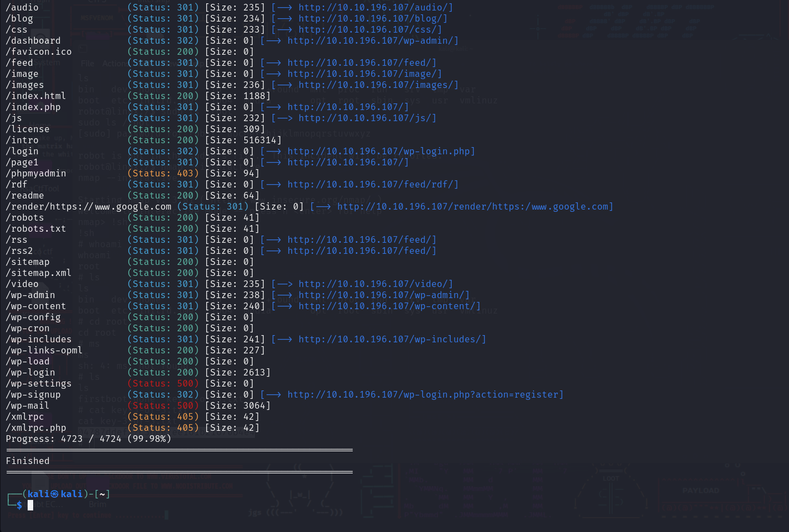Open the http://10.10.196.107/js/ link
This screenshot has height=532, width=789.
pyautogui.click(x=365, y=118)
